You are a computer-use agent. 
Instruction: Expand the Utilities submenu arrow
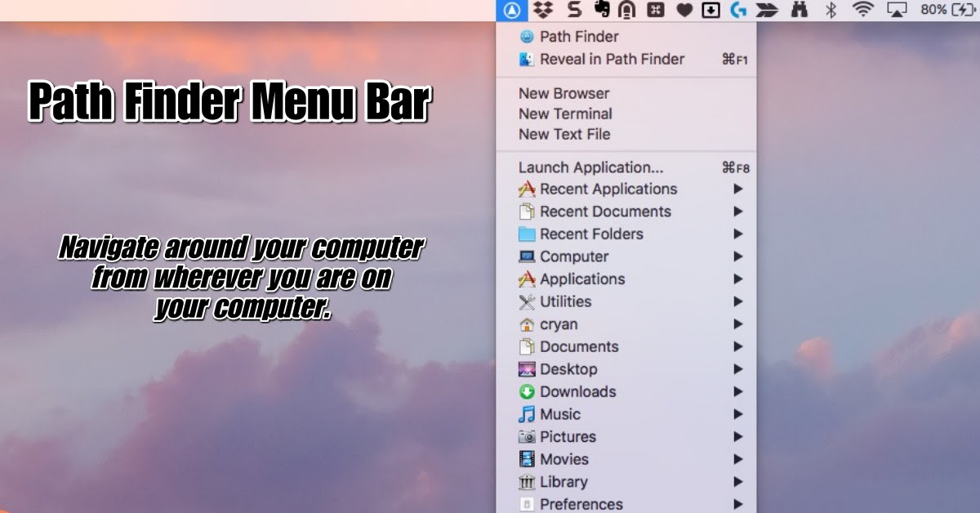click(x=738, y=301)
